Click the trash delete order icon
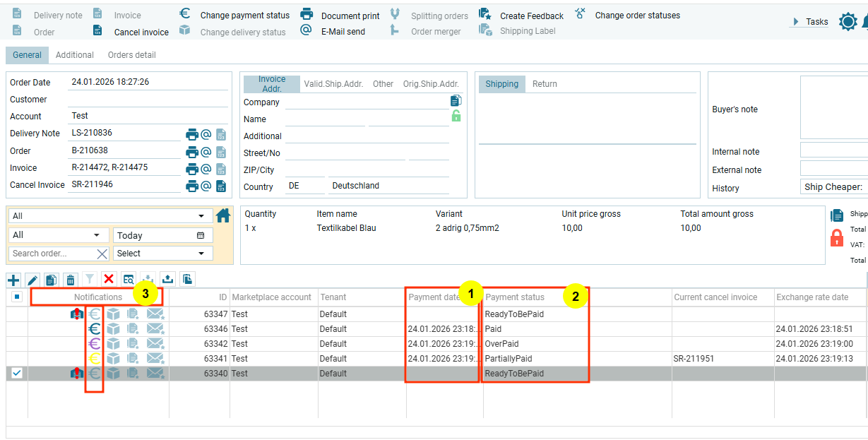 pos(71,280)
